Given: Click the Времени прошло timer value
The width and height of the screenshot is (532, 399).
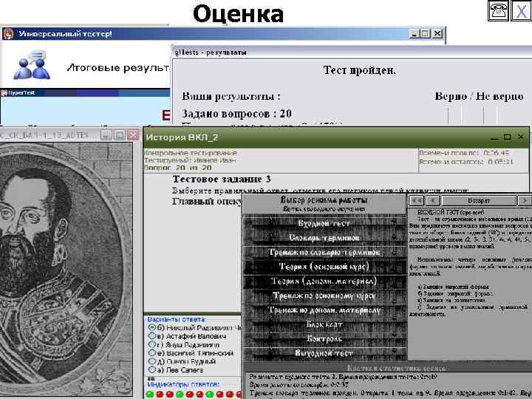Looking at the screenshot, I should [496, 153].
